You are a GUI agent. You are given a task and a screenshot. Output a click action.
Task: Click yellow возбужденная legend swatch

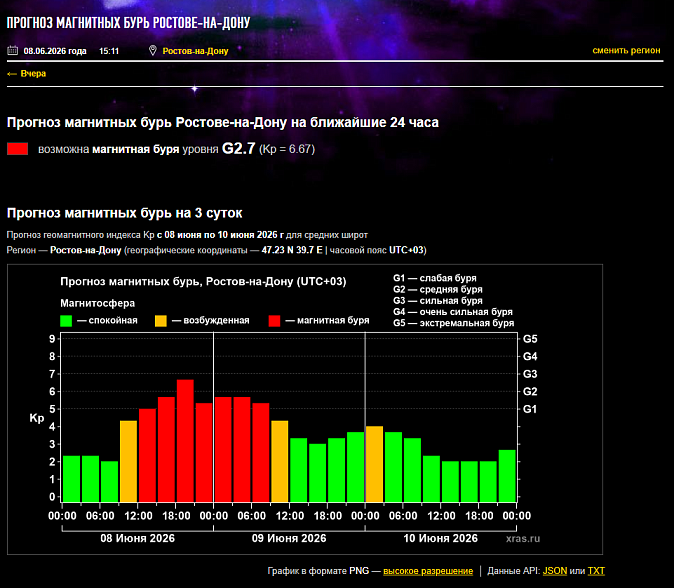pos(160,321)
